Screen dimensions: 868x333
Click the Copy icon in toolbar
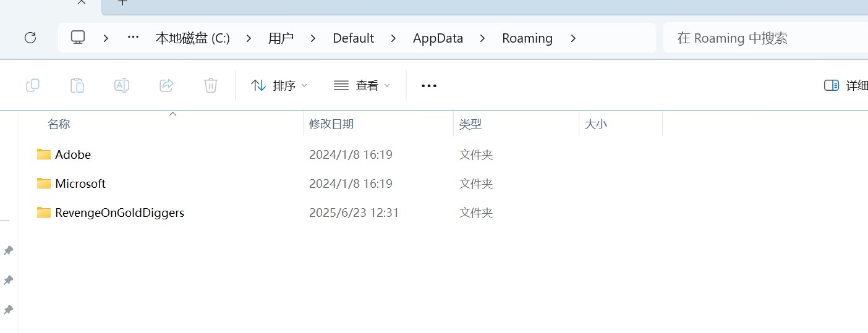33,85
